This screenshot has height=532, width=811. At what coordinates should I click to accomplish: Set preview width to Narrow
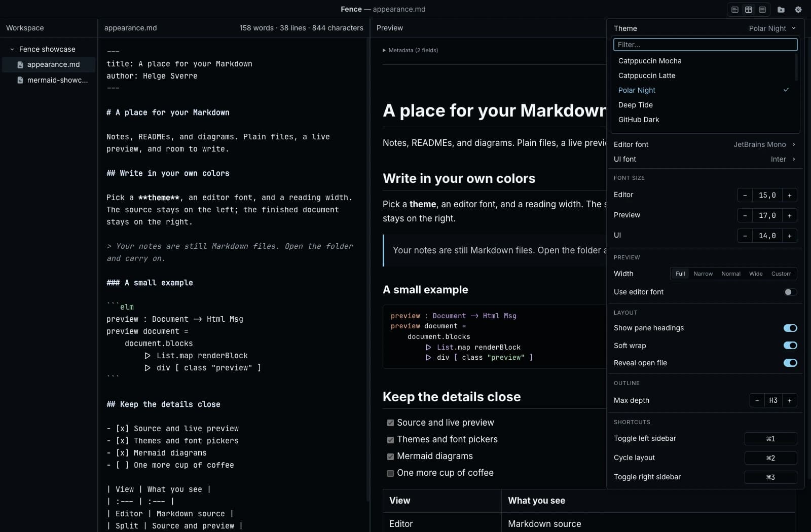pyautogui.click(x=703, y=274)
